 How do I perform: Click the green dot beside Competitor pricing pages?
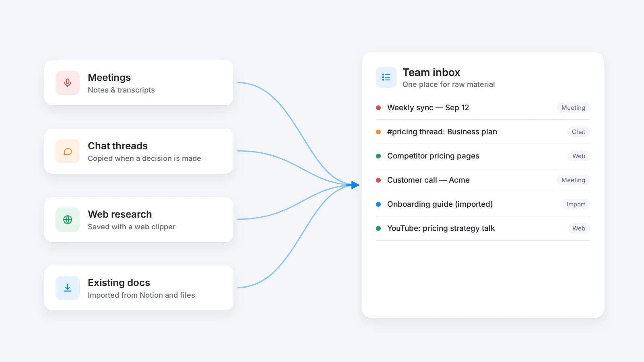378,156
